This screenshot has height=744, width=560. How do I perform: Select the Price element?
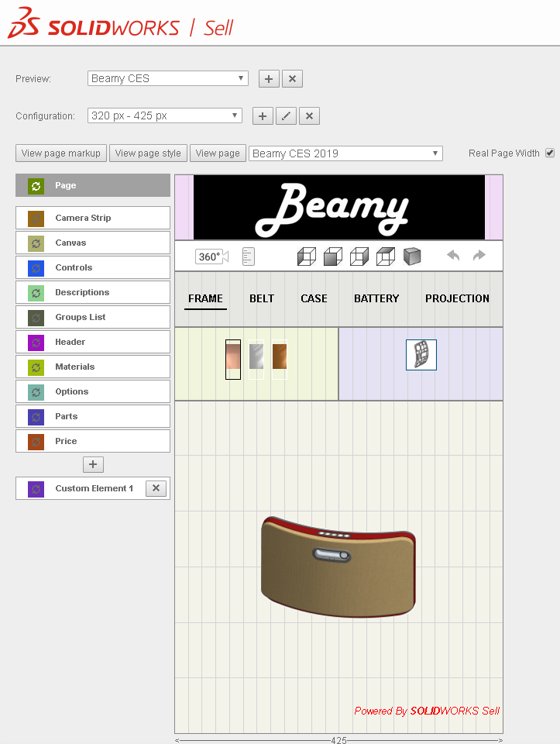click(x=93, y=441)
